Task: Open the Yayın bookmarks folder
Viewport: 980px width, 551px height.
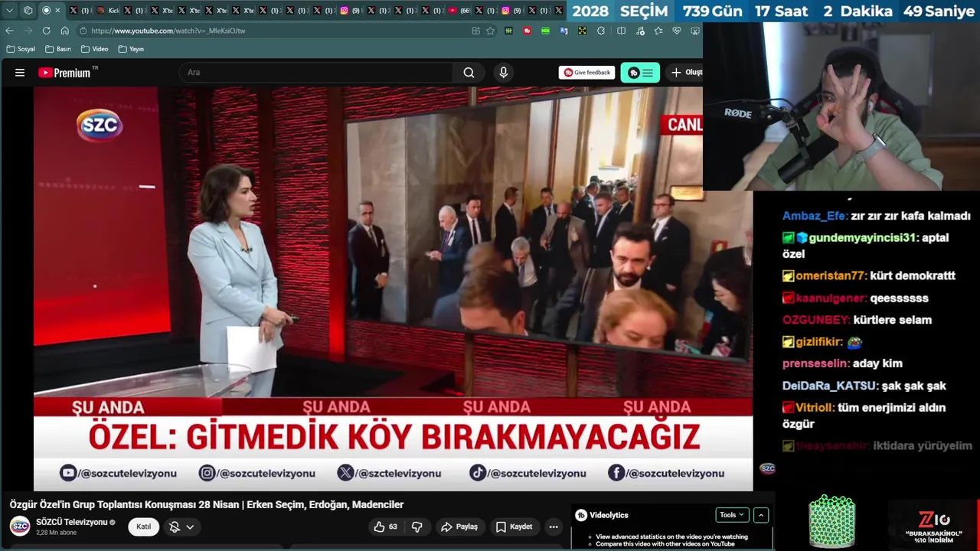Action: (x=131, y=49)
